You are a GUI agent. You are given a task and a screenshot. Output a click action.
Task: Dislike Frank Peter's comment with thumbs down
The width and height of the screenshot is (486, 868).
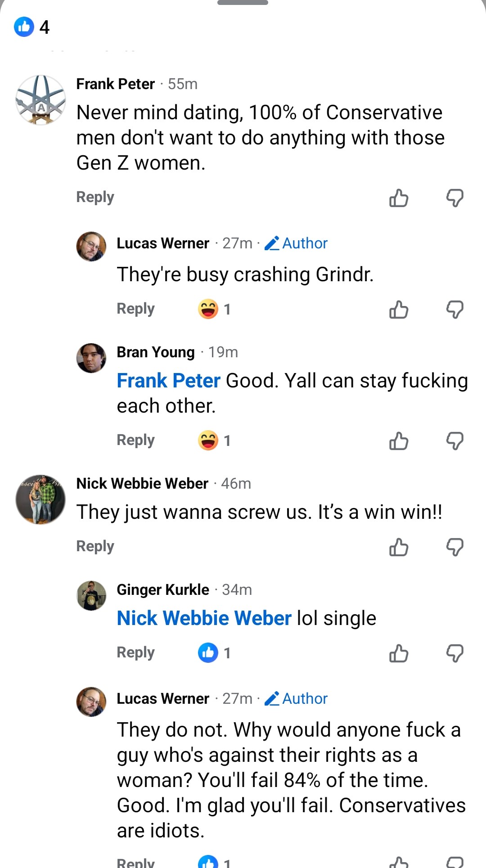tap(455, 198)
